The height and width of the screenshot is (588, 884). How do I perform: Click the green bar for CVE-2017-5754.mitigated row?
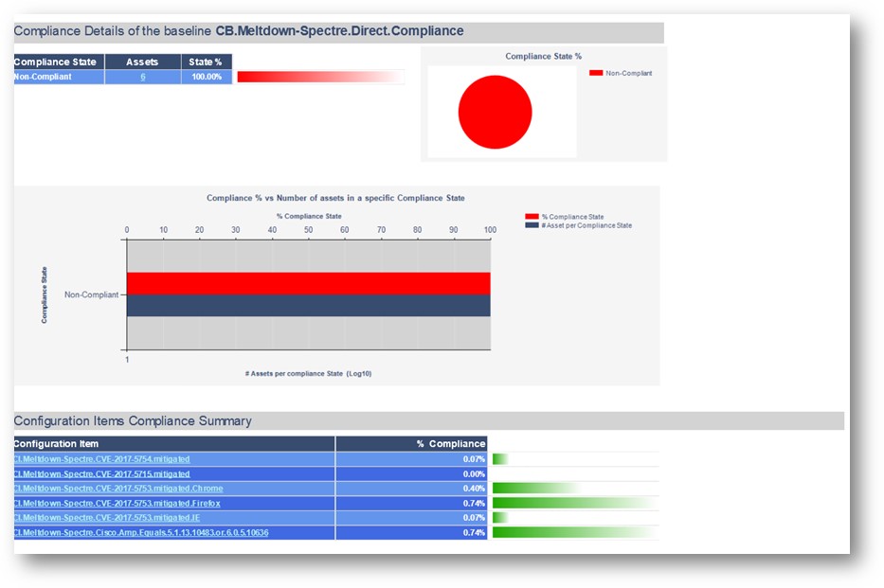click(500, 459)
